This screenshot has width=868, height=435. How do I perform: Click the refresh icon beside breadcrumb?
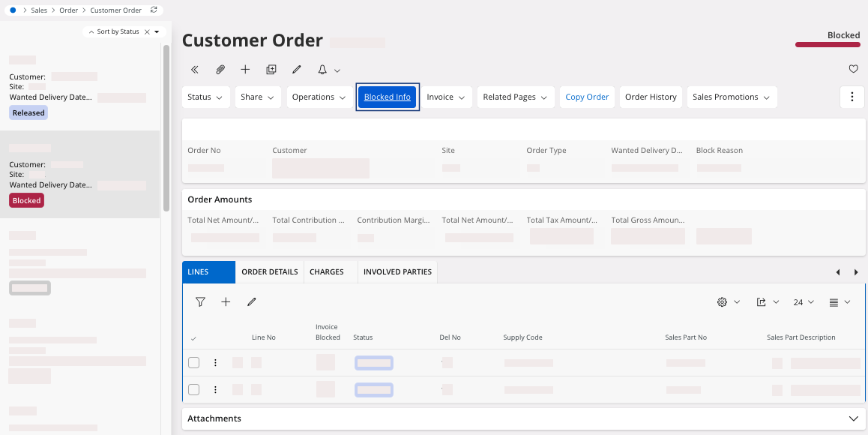(154, 10)
